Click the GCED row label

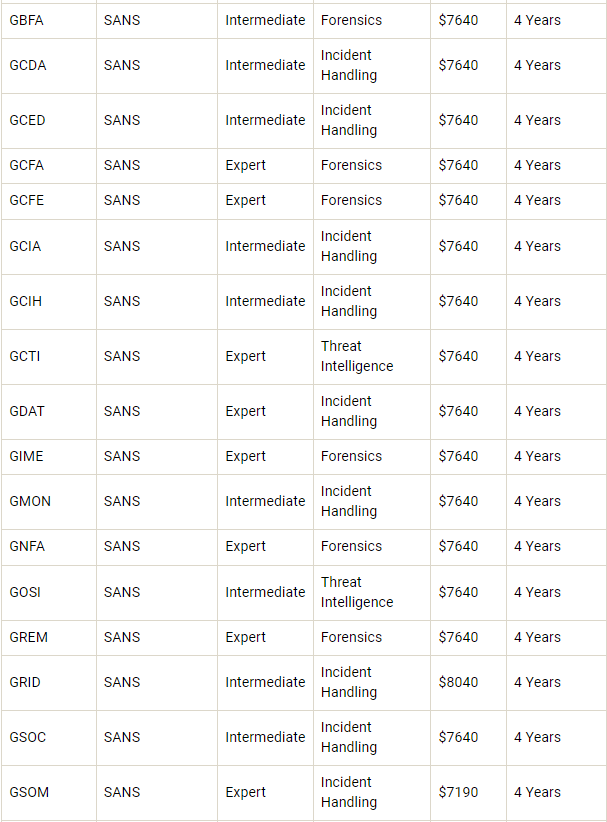coord(27,120)
